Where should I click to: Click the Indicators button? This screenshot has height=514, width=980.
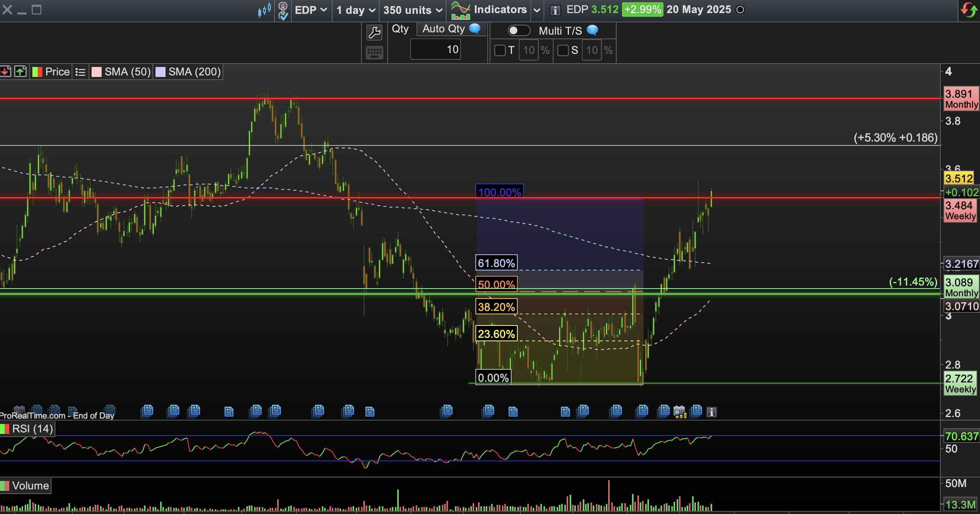(x=500, y=10)
